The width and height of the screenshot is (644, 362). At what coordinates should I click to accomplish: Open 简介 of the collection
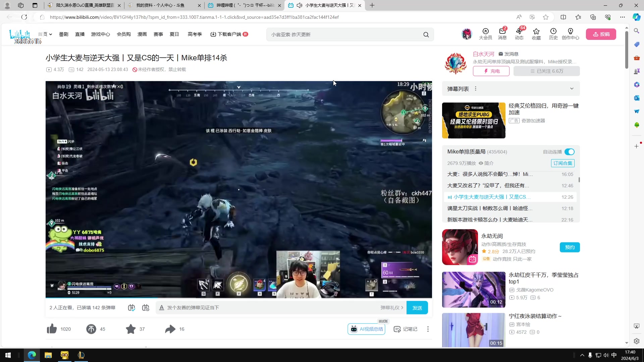(x=486, y=163)
